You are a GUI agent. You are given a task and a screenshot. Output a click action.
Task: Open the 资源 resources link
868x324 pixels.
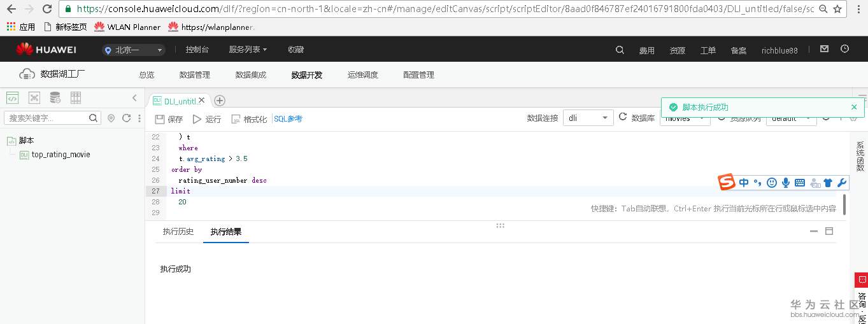point(678,50)
